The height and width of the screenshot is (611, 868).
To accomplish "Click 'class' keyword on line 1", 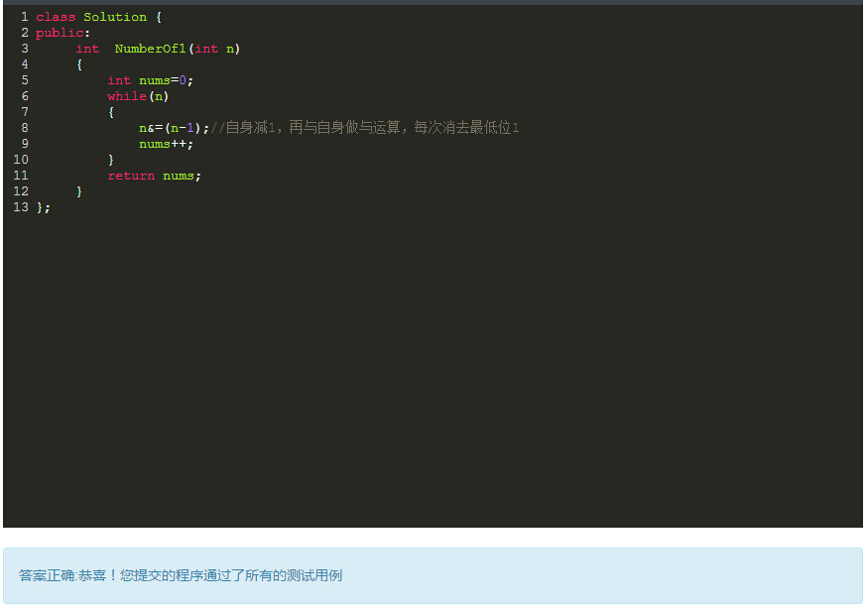I will [56, 17].
